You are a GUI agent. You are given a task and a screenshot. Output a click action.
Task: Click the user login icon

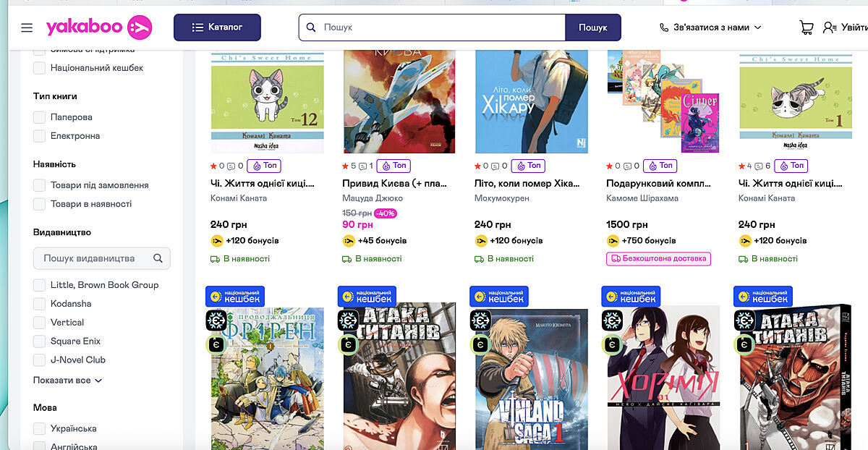830,27
